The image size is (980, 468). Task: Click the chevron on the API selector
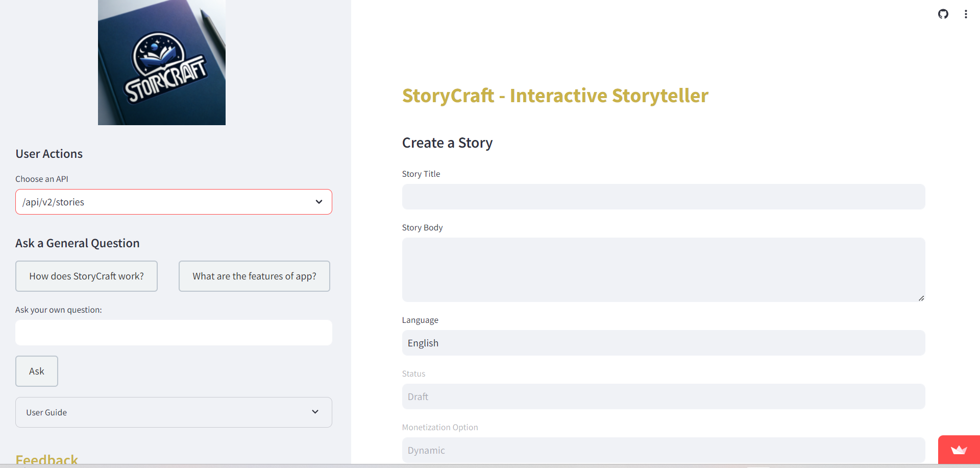319,202
